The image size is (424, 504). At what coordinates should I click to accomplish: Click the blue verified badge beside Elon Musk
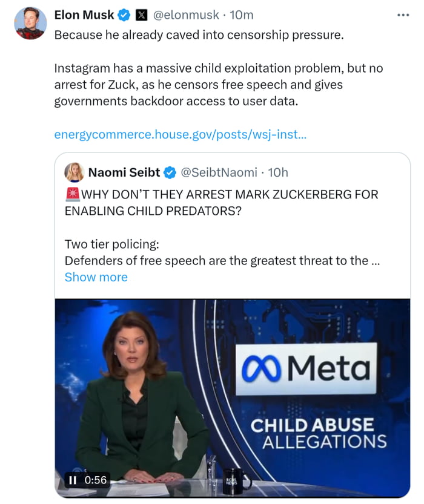coord(124,15)
